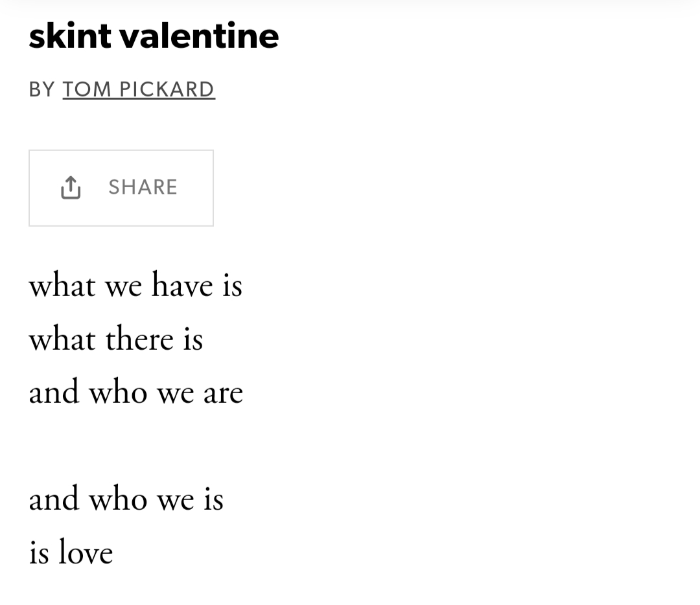Image resolution: width=700 pixels, height=605 pixels.
Task: Click the "skint valentine" poem title
Action: [154, 36]
